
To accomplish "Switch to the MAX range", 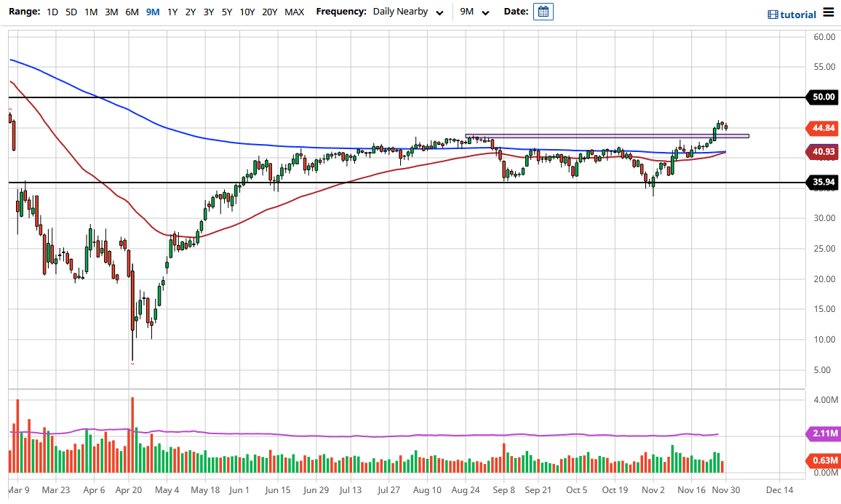I will (x=294, y=12).
